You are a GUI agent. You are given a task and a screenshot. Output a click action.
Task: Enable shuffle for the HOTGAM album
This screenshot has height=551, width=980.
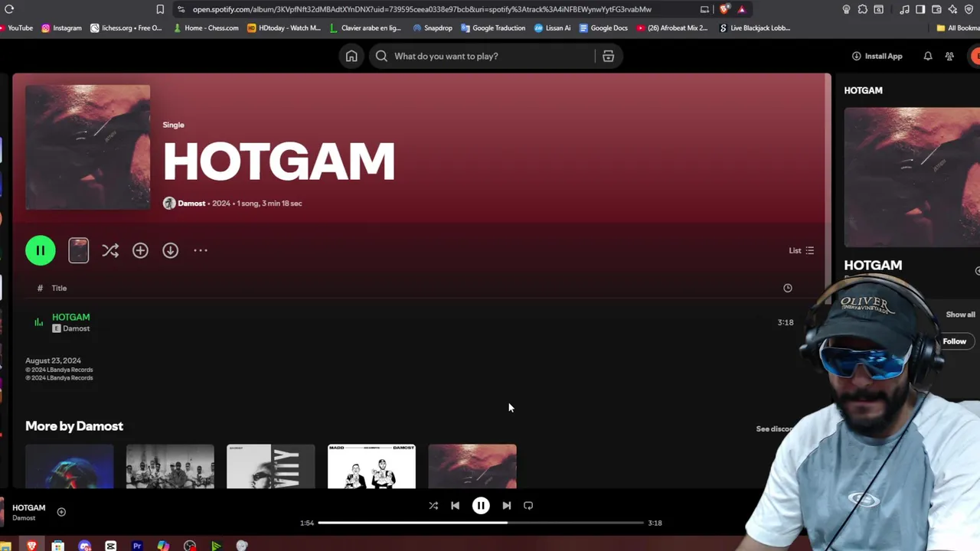click(x=110, y=250)
